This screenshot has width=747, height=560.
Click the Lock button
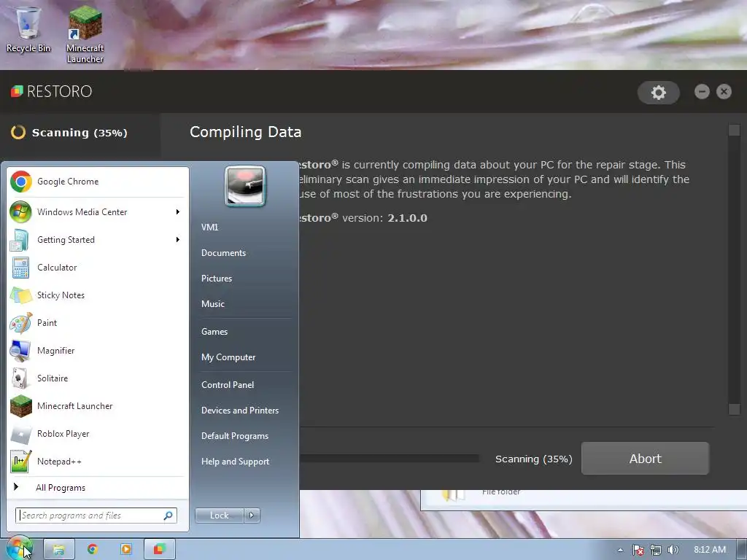point(219,516)
